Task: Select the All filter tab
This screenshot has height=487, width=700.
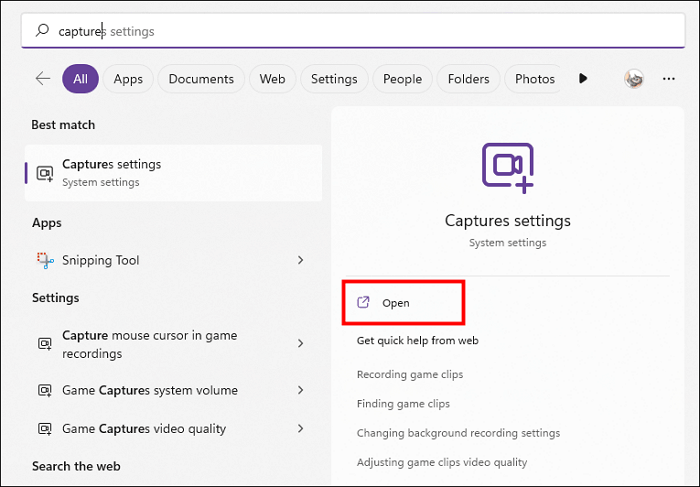Action: [x=80, y=79]
